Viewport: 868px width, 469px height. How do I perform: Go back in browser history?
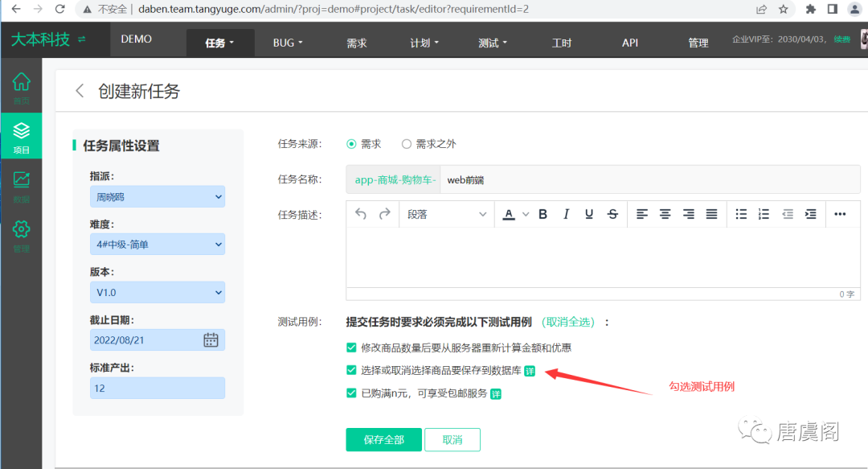click(x=16, y=9)
